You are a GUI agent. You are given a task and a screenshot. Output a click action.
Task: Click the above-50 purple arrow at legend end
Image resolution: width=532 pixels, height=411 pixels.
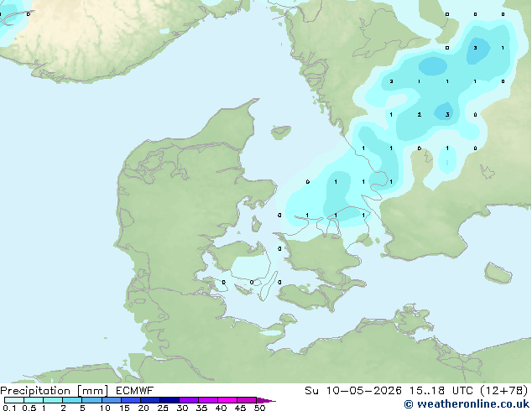266,400
